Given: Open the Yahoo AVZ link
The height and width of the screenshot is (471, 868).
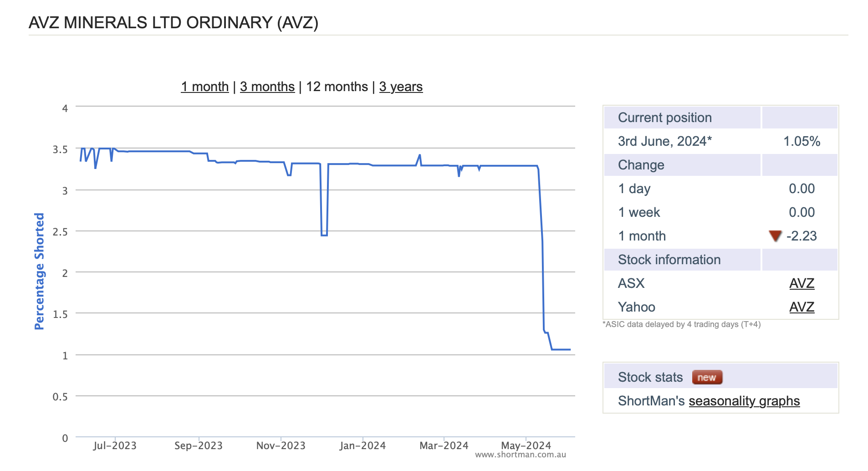Looking at the screenshot, I should point(801,307).
